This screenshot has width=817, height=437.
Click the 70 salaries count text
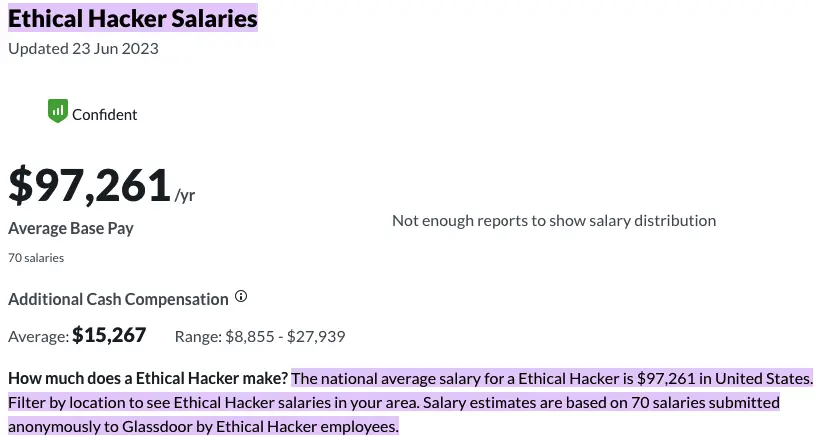36,258
